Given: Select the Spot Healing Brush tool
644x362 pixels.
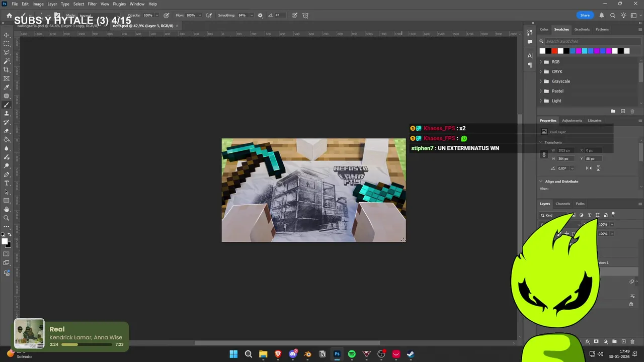Looking at the screenshot, I should point(7,96).
